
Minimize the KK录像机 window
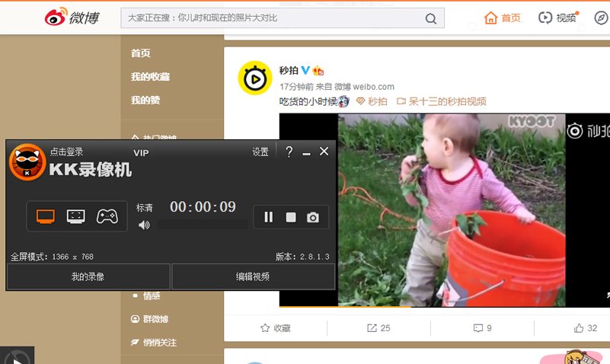[307, 153]
